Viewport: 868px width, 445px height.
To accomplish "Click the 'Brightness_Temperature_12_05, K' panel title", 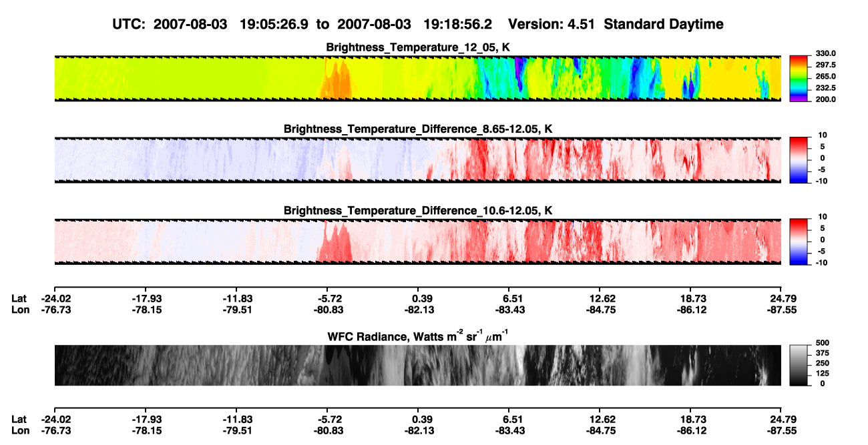I will 418,47.
